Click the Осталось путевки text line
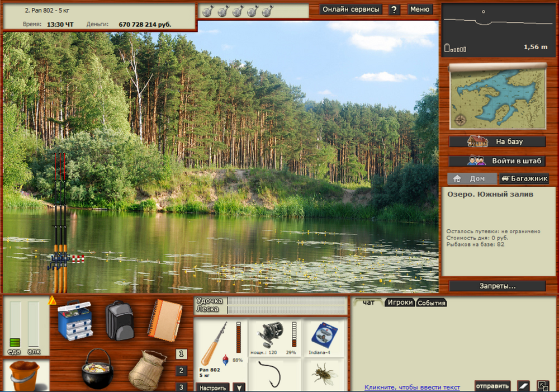 493,231
